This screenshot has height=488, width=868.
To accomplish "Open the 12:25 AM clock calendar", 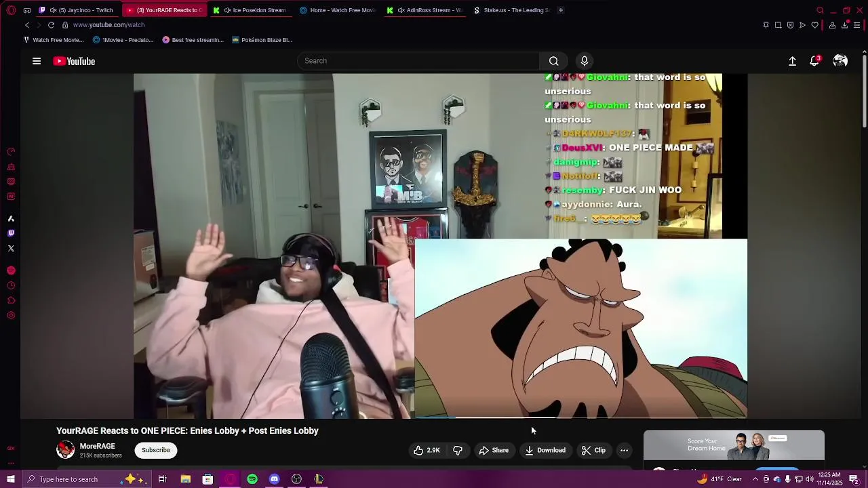I will pyautogui.click(x=830, y=479).
